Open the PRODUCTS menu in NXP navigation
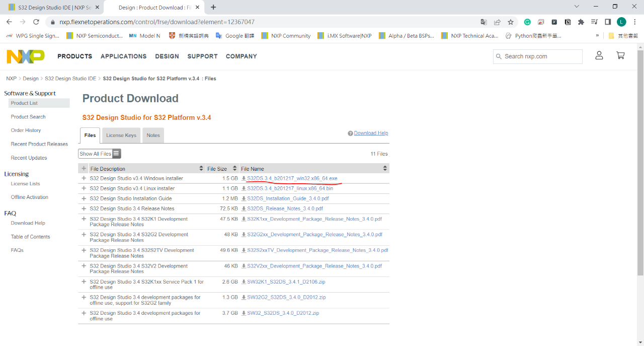644x346 pixels. point(74,56)
